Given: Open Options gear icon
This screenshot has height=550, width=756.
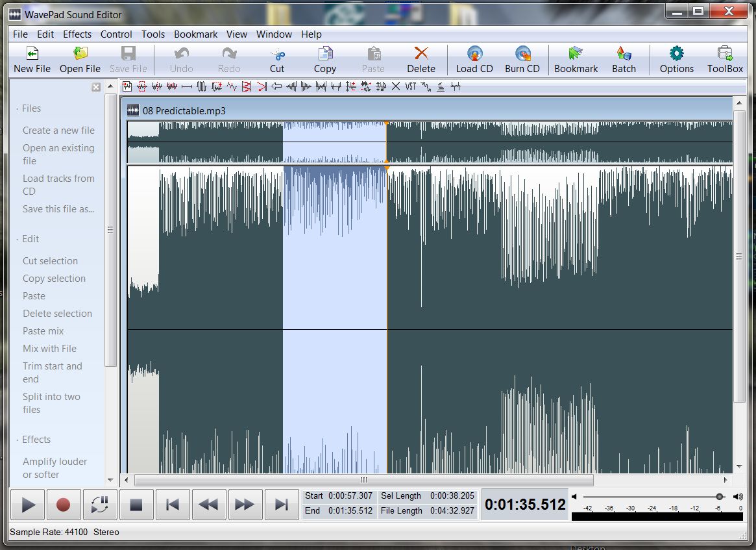Looking at the screenshot, I should click(676, 53).
